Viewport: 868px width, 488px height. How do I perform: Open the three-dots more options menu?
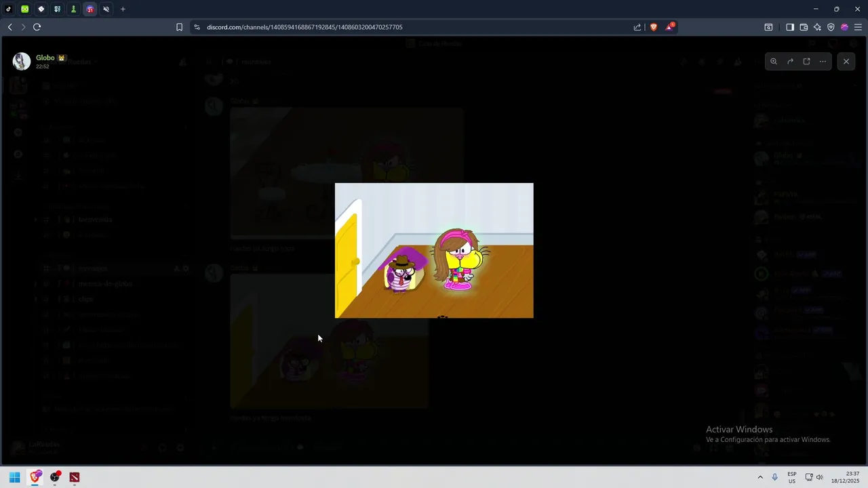(x=823, y=61)
